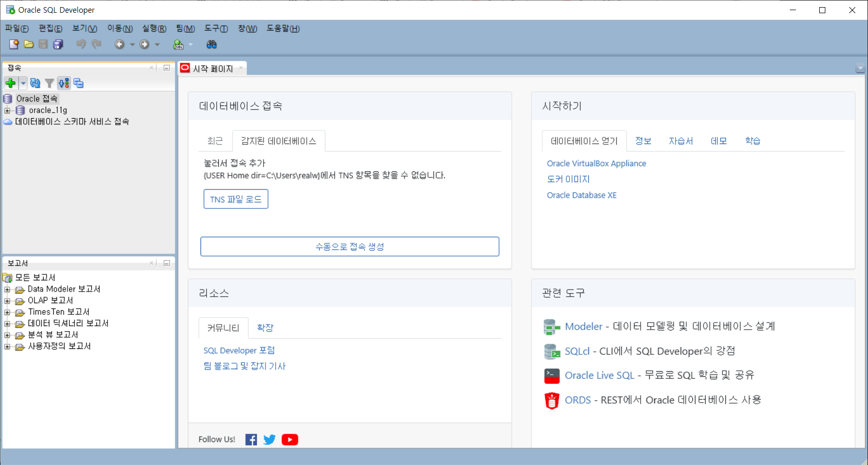This screenshot has width=868, height=465.
Task: Expand the oracle_11g connection node
Action: tap(7, 111)
